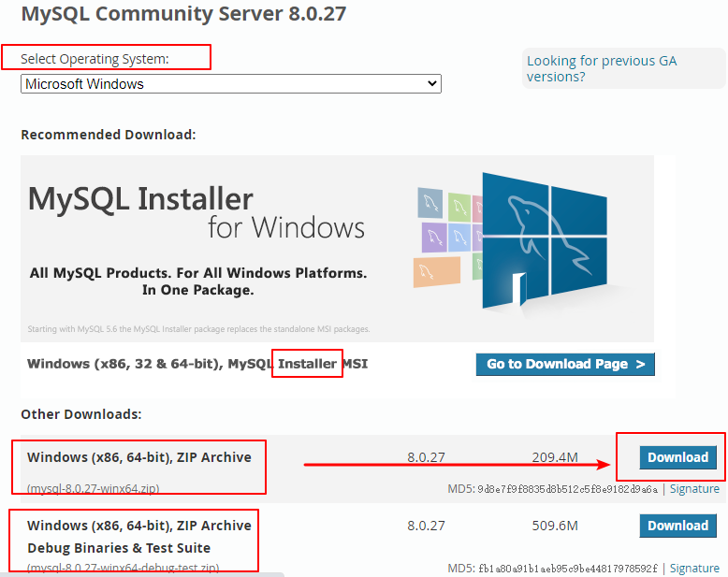Click the 'Recommended Download:' heading

point(109,135)
